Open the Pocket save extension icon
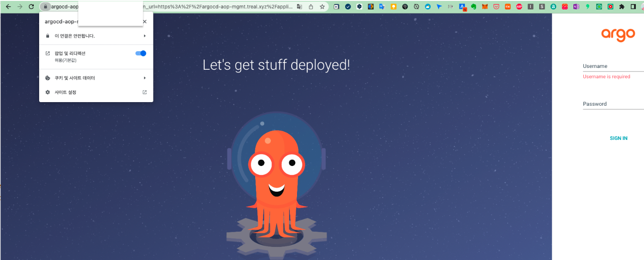 point(496,7)
